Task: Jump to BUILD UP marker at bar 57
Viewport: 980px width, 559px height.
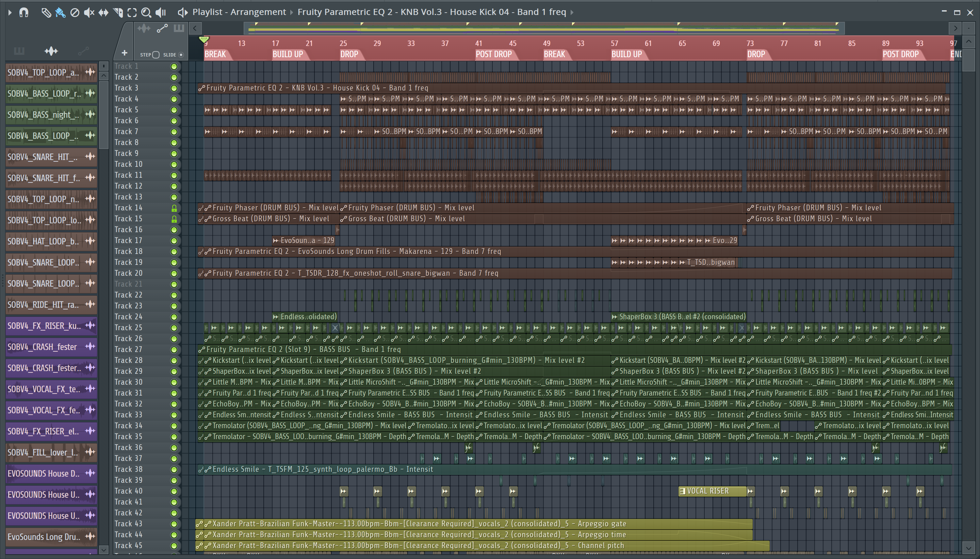Action: (x=626, y=54)
